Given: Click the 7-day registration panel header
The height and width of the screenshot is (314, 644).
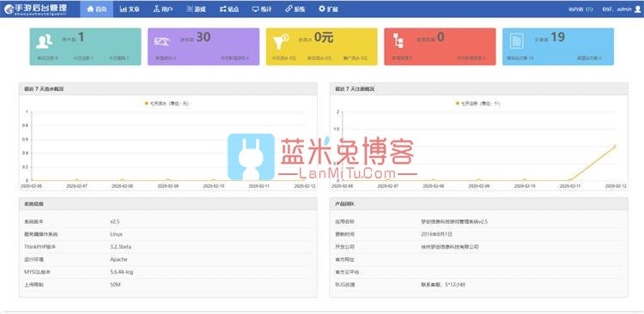Looking at the screenshot, I should pos(479,88).
